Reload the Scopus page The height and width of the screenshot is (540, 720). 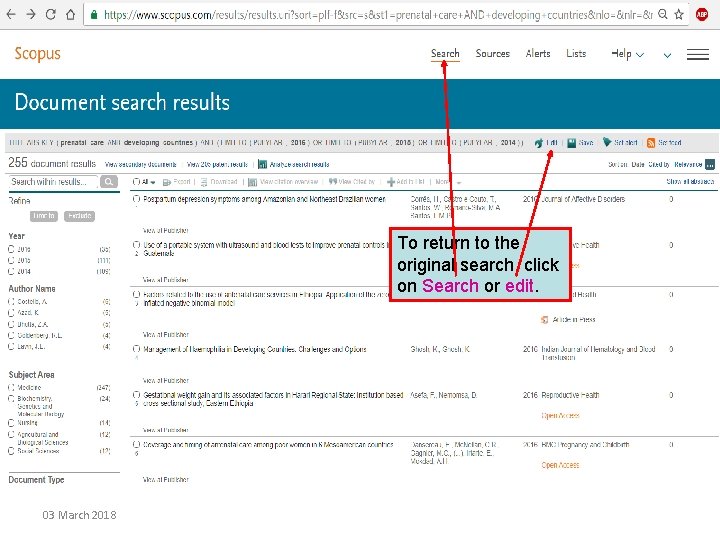click(x=51, y=15)
